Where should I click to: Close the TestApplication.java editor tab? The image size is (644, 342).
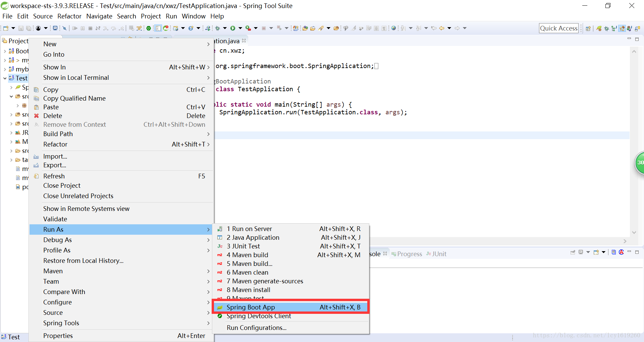244,41
